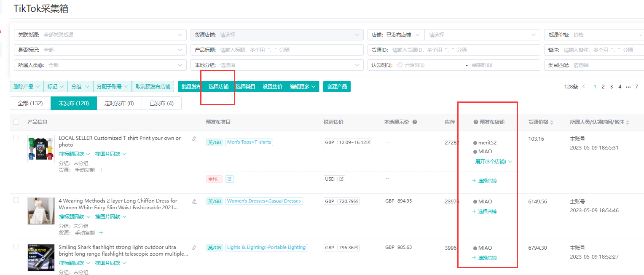
Task: Click the 产品标题 input field
Action: click(x=289, y=50)
